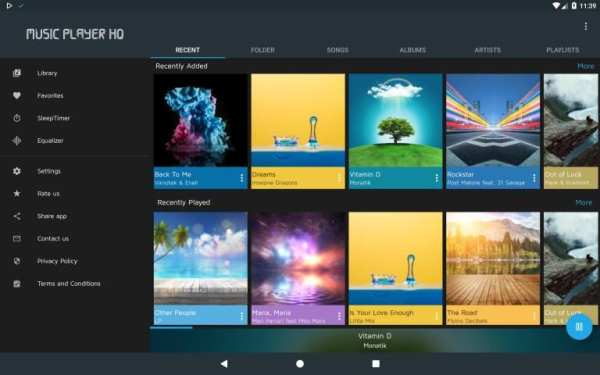The width and height of the screenshot is (600, 375).
Task: Open the Equalizer waveform icon
Action: click(x=17, y=140)
